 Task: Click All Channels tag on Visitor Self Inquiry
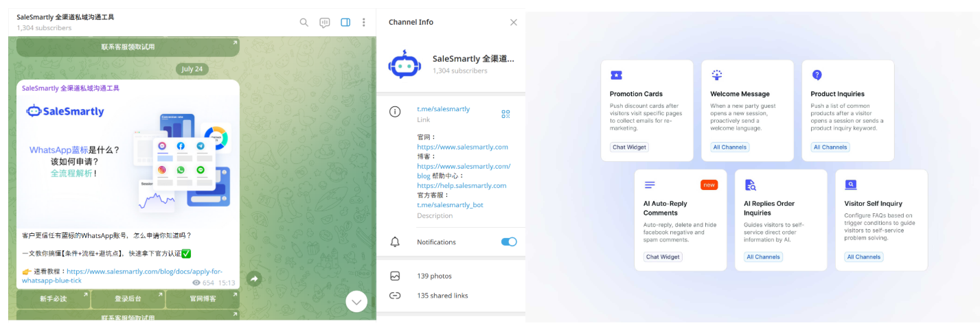pyautogui.click(x=863, y=257)
